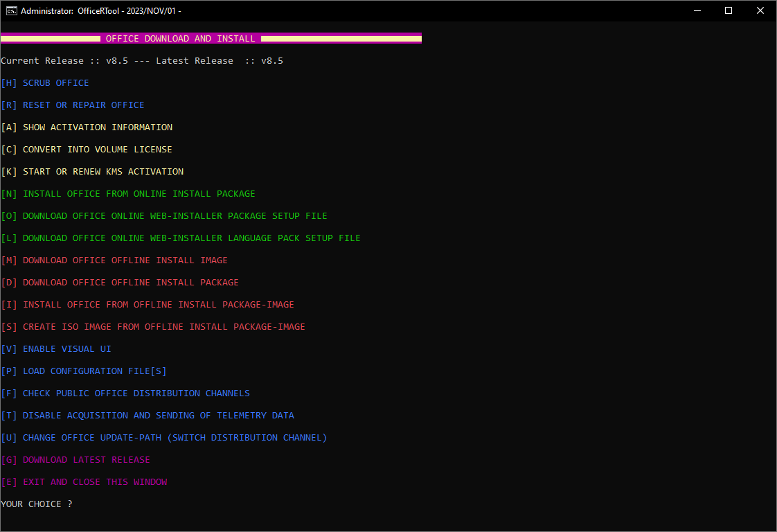Pick [M] DOWNLOAD OFFICE OFFLINE INSTALL IMAGE
Screen dimensions: 777x532
[x=114, y=260]
